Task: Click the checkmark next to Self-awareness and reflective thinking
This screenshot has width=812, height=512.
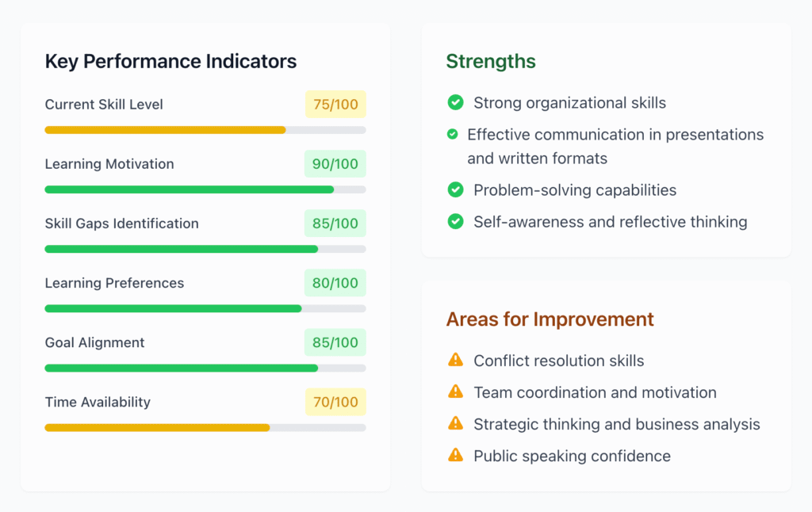Action: tap(455, 222)
